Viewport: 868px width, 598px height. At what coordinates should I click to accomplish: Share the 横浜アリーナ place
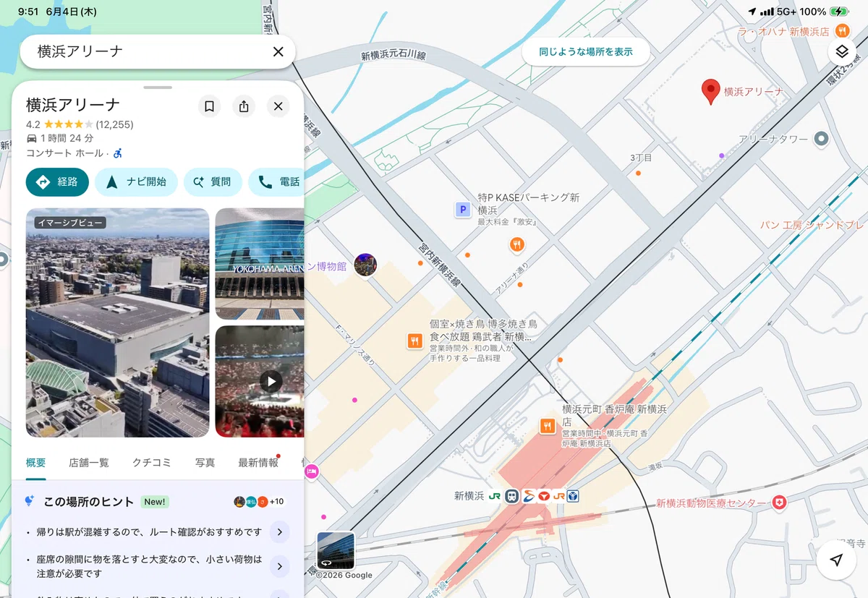(x=244, y=106)
